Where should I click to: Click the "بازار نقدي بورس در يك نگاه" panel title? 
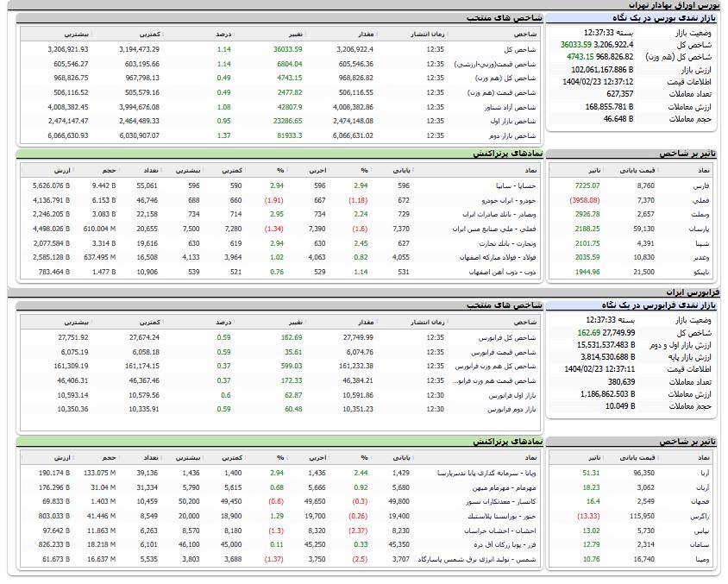[x=664, y=17]
